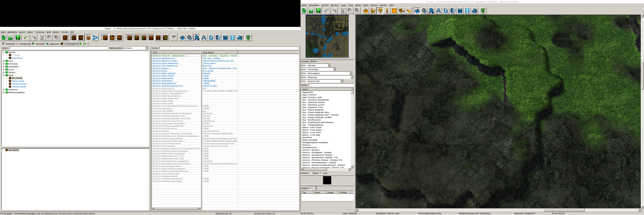
Task: Open the Terraintyp menu in Daten window
Action: click(40, 32)
